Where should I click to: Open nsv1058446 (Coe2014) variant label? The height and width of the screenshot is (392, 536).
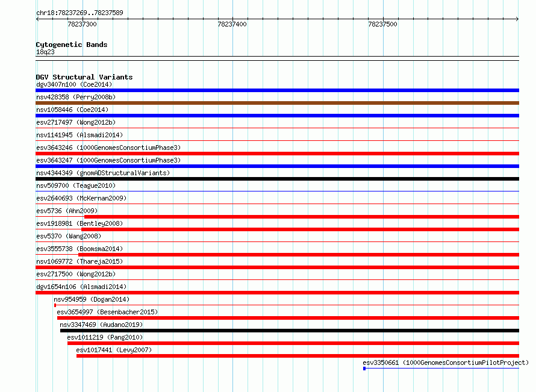[x=72, y=110]
